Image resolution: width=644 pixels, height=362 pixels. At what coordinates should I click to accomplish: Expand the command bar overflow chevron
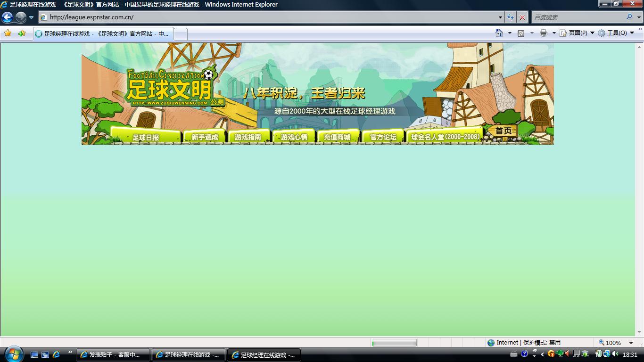click(x=640, y=29)
